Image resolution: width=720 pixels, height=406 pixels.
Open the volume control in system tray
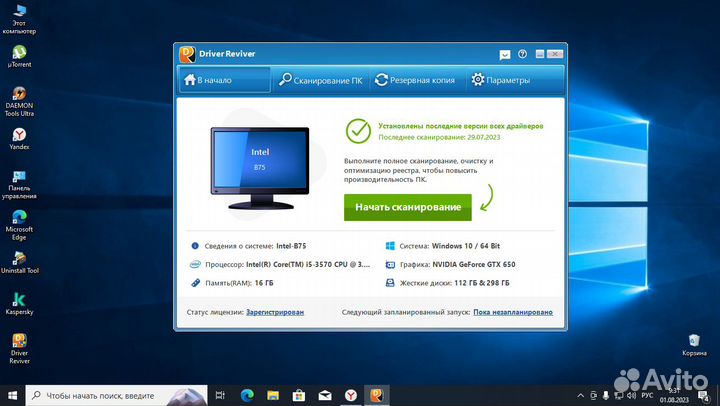tap(632, 395)
